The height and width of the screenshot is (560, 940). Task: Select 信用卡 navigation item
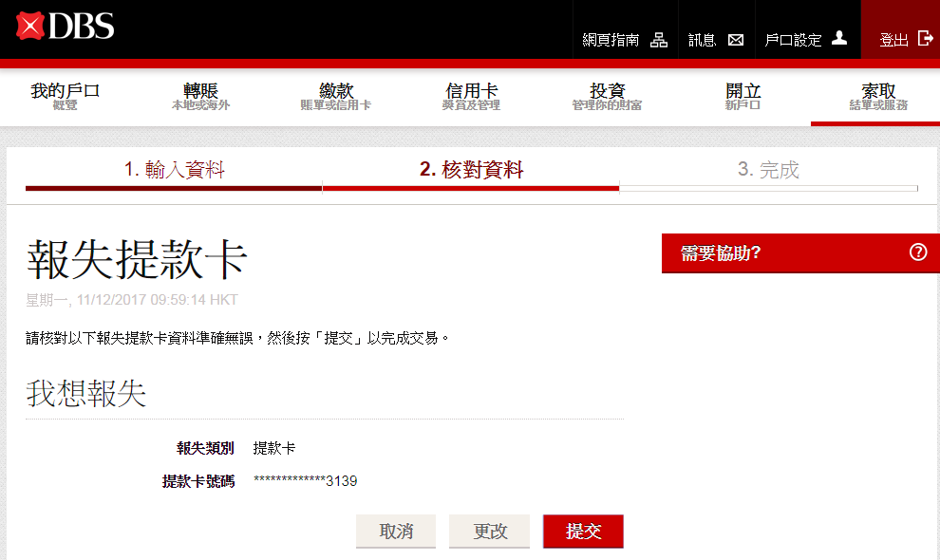tap(472, 96)
